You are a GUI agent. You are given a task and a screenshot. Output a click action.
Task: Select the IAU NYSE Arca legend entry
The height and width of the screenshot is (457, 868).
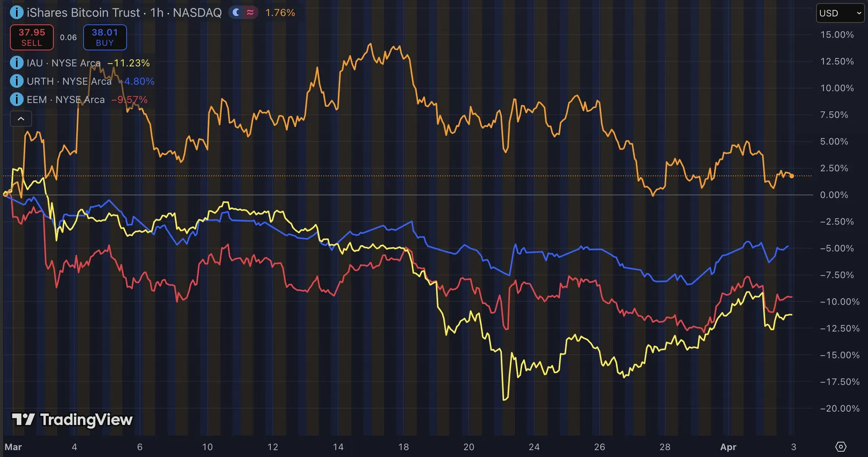tap(63, 63)
